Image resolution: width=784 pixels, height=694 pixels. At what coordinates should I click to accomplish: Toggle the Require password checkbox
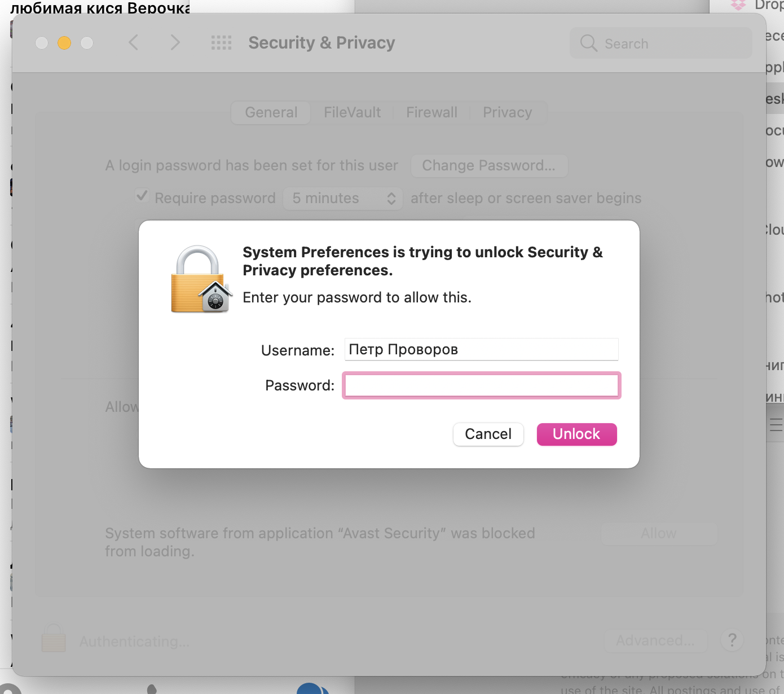(x=142, y=197)
